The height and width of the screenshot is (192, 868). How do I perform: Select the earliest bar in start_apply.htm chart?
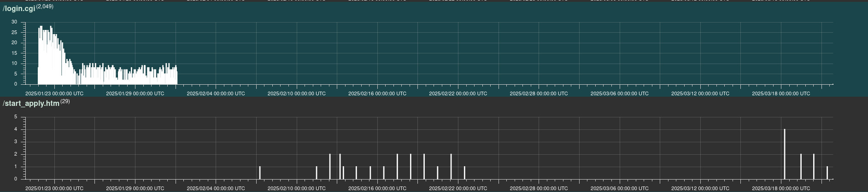260,173
